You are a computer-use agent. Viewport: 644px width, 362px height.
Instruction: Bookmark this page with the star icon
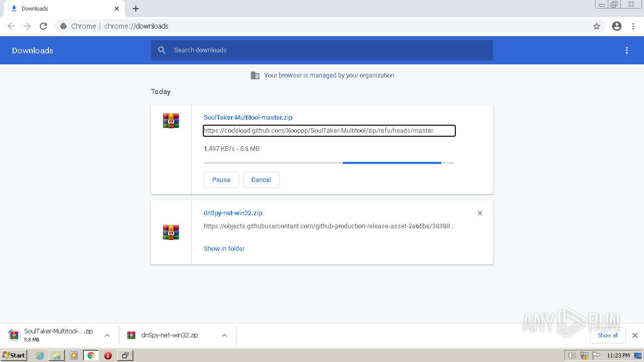click(597, 26)
